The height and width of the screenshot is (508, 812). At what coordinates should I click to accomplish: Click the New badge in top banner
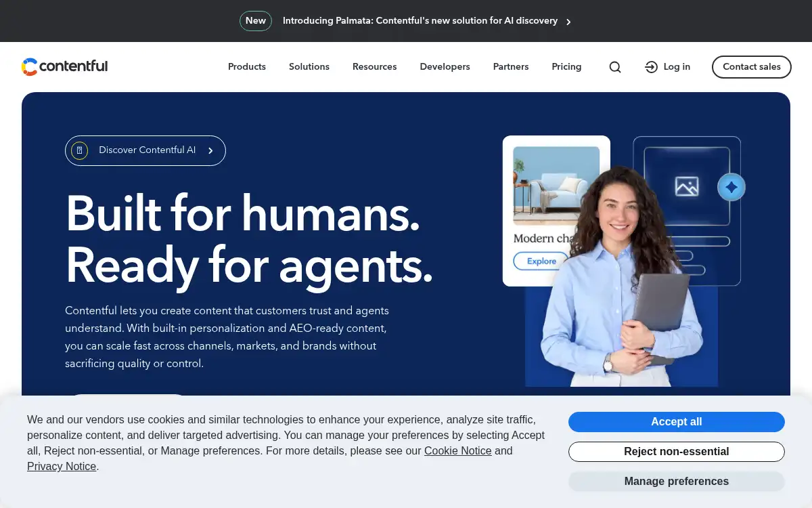[256, 21]
